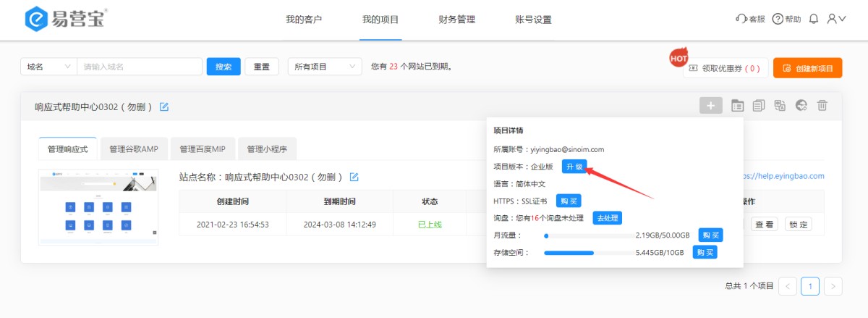Switch to 管理百度MIP tab
The height and width of the screenshot is (318, 868).
(203, 149)
